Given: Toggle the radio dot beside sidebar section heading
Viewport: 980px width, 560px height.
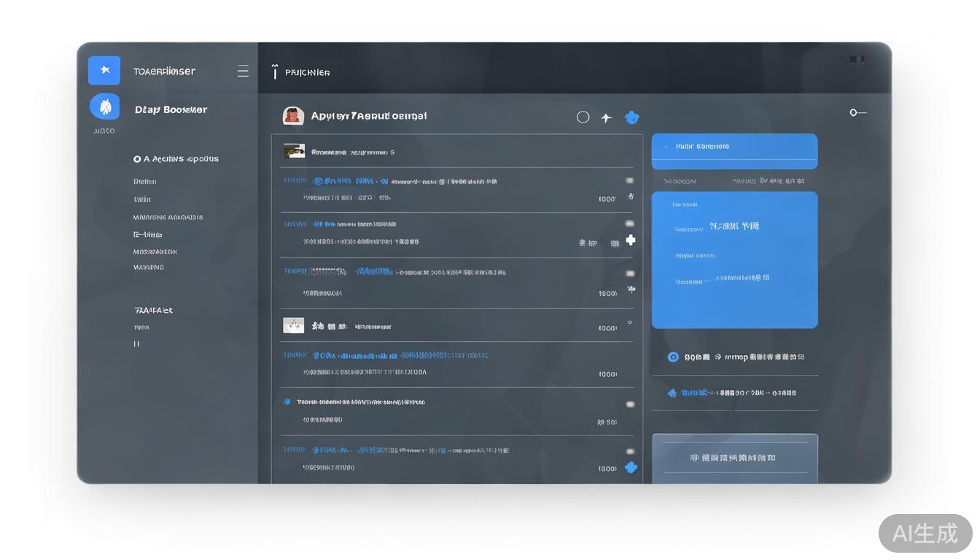Looking at the screenshot, I should (x=137, y=159).
